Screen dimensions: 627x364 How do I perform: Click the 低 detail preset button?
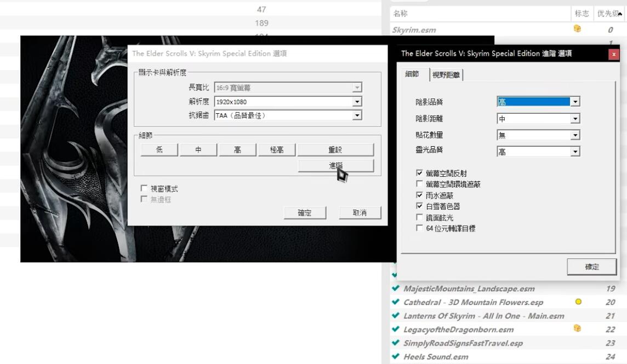159,150
